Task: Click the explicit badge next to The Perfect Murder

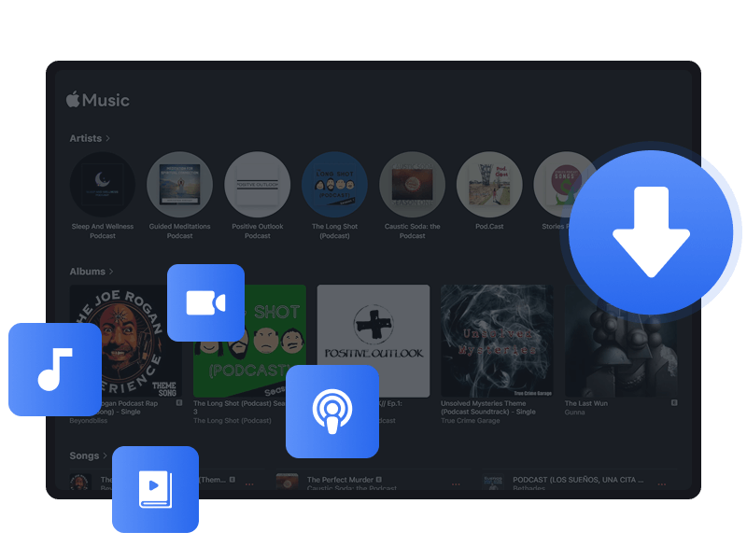Action: [x=377, y=479]
